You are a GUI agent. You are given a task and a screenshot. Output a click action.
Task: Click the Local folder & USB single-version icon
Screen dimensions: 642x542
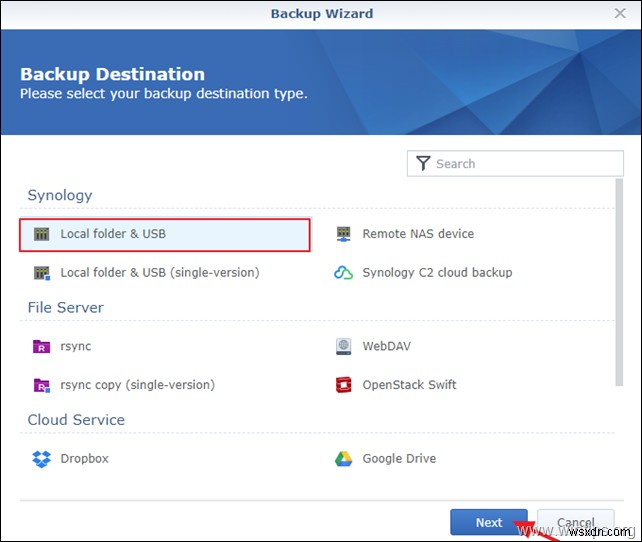point(41,273)
